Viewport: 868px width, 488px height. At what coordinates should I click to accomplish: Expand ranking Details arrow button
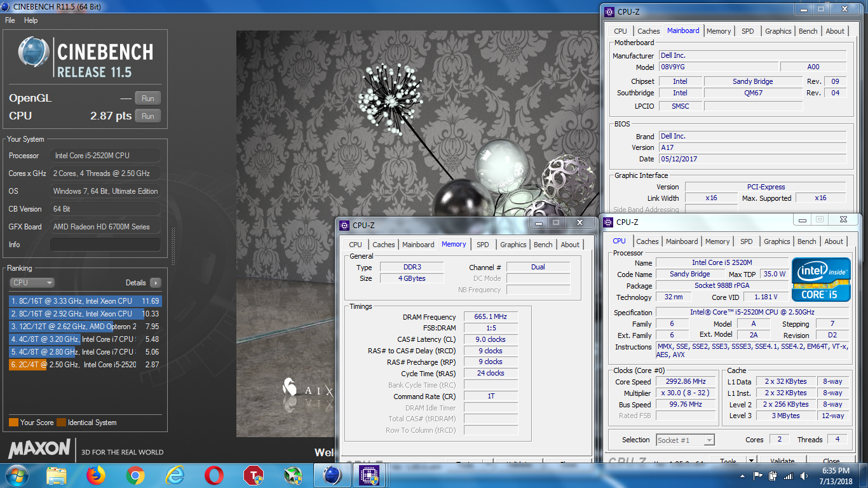(x=155, y=283)
